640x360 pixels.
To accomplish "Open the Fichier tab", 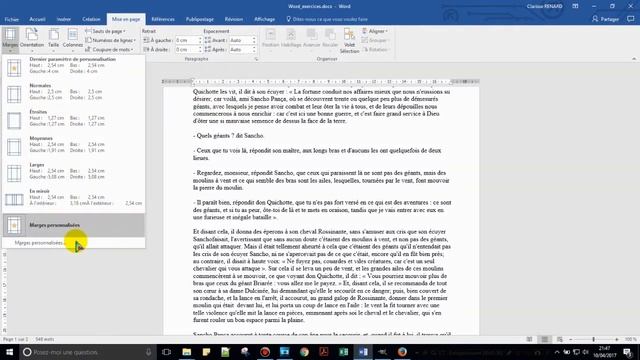I will point(11,19).
